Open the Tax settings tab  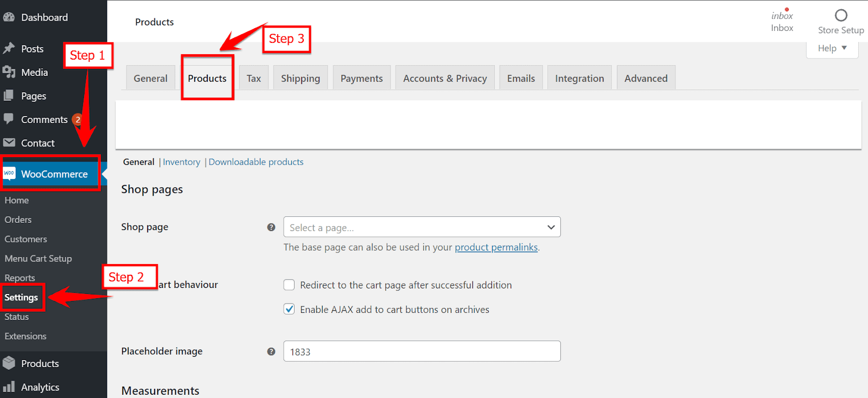[253, 78]
